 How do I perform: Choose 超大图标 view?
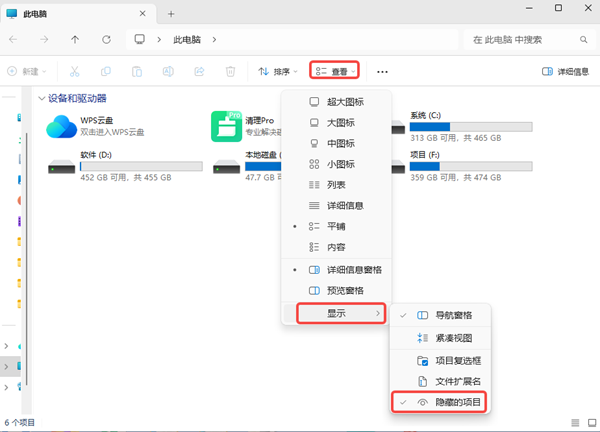[x=336, y=102]
